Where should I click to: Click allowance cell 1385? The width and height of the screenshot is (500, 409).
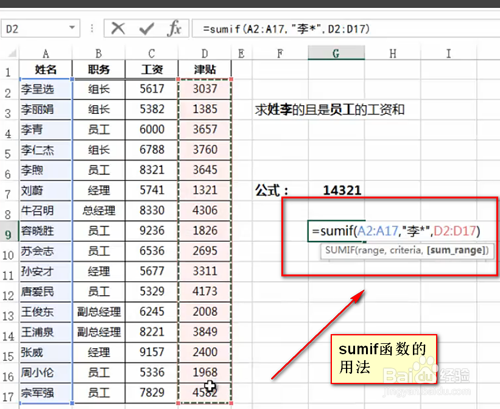click(x=205, y=109)
